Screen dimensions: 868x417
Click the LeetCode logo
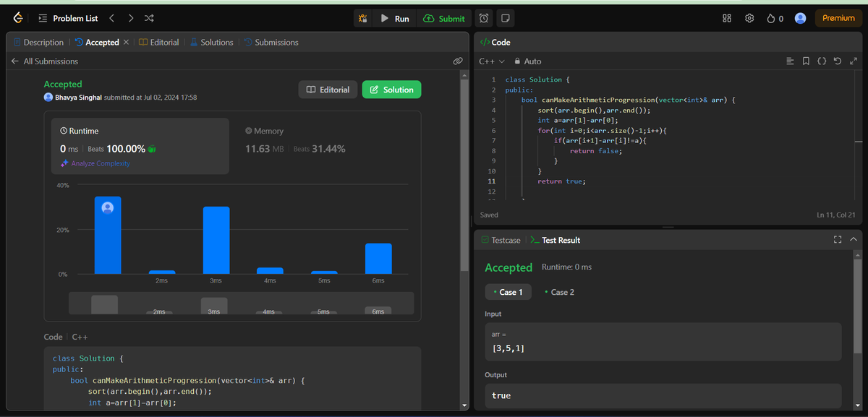pos(17,18)
